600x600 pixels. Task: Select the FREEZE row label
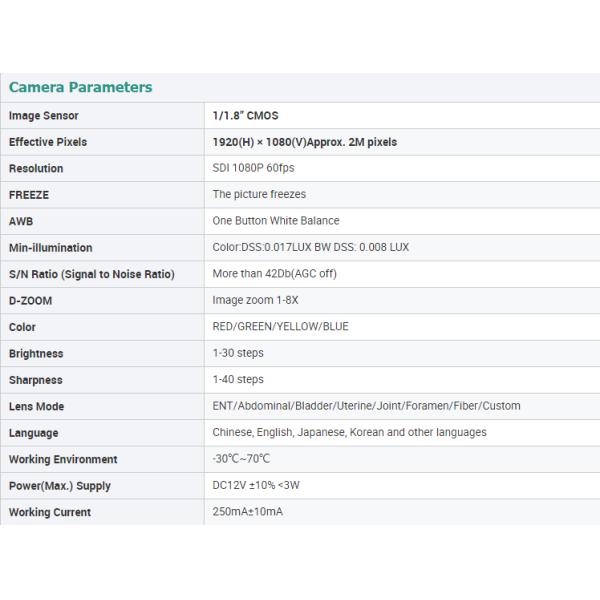tap(29, 195)
